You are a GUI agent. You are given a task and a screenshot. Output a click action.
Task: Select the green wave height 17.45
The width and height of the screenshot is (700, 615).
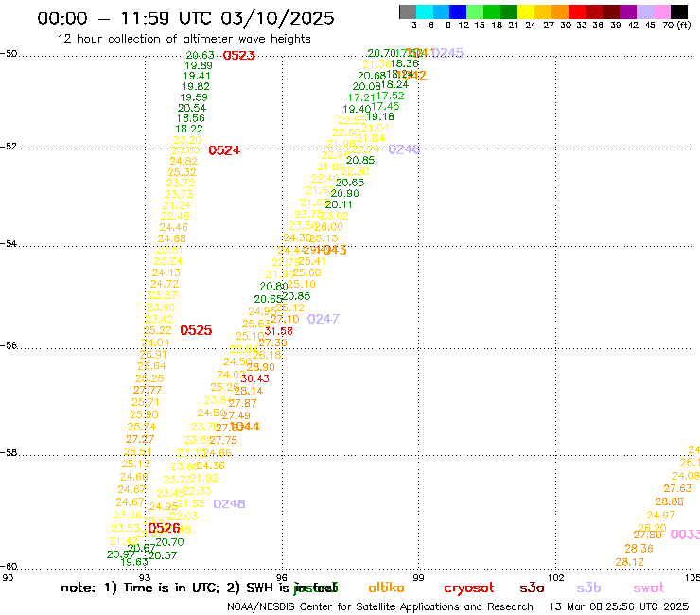tap(385, 106)
